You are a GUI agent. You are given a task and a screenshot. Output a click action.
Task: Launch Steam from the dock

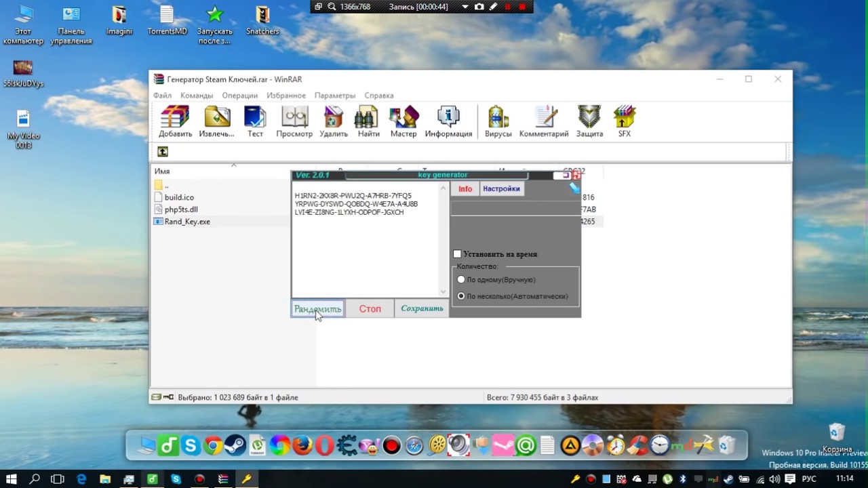coord(235,445)
